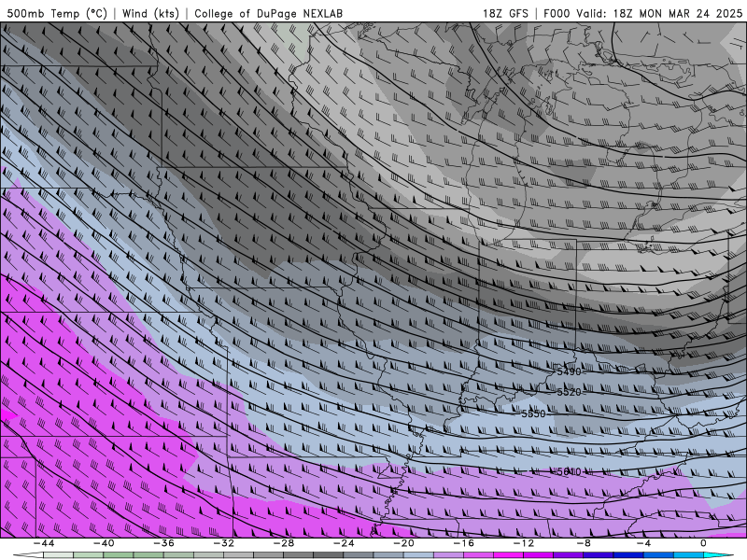Click the -32 colorbar tick label
This screenshot has height=560, width=747.
pyautogui.click(x=223, y=543)
